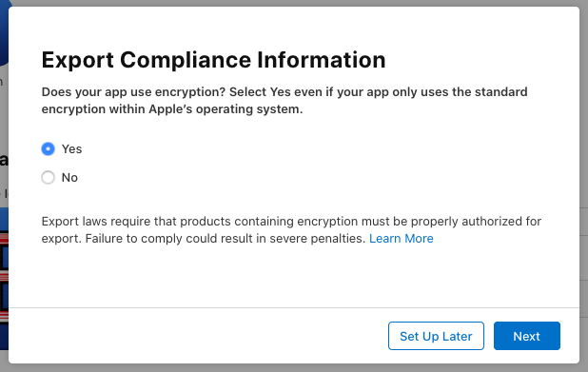Open the Learn More link
Viewport: 588px width, 372px height.
click(402, 239)
